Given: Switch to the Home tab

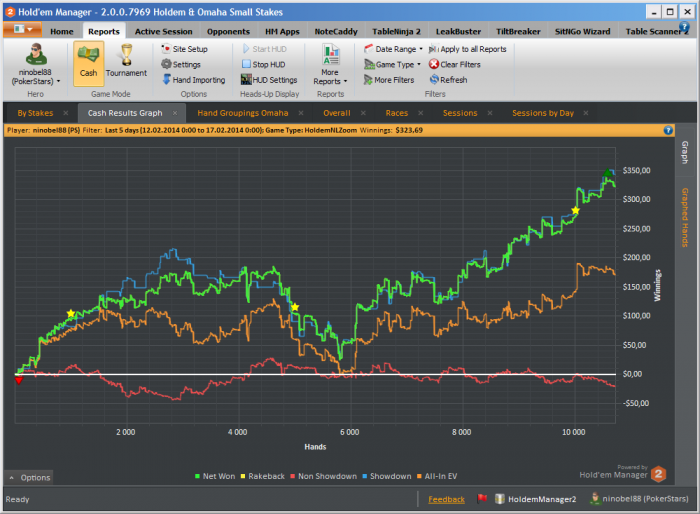Looking at the screenshot, I should pos(62,31).
